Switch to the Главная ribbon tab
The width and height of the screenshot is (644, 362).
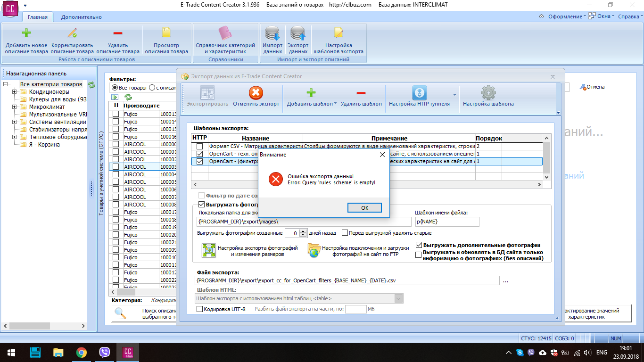pyautogui.click(x=38, y=17)
